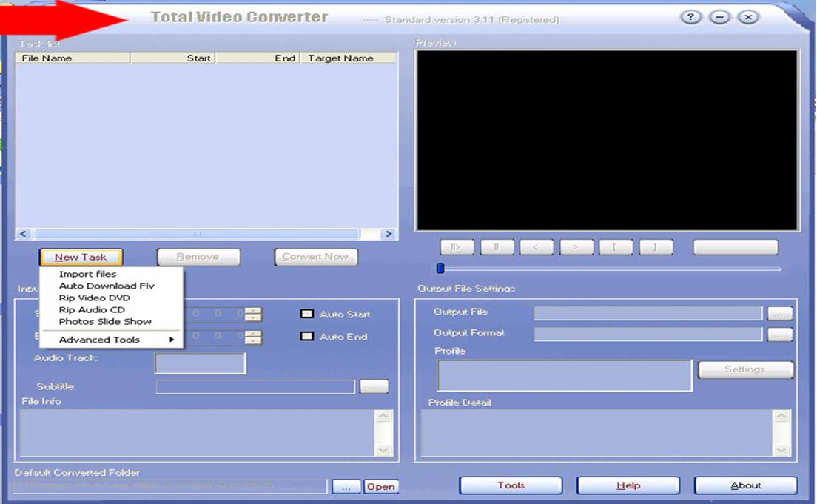Click the preview seek slider handle
Image resolution: width=817 pixels, height=504 pixels.
pos(440,268)
